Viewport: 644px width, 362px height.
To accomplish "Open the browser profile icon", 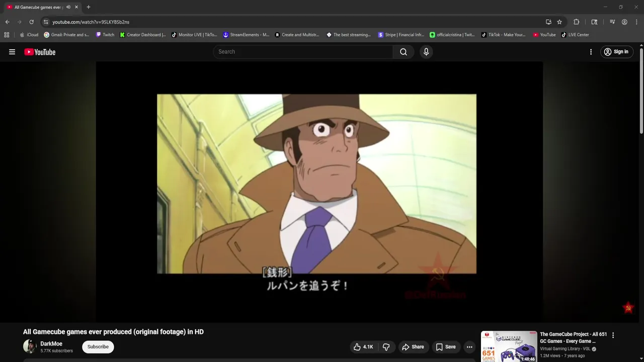I will coord(624,22).
